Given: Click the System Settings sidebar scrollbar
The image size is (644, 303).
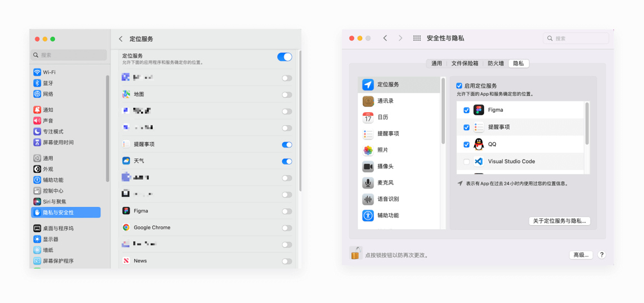Looking at the screenshot, I should [108, 128].
